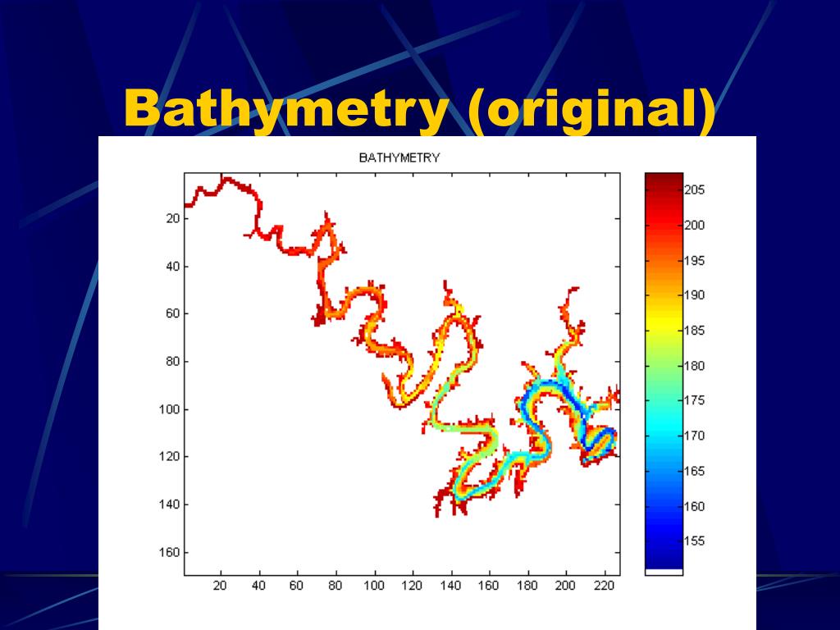Click the colorbar label 170
This screenshot has width=840, height=630.
click(x=695, y=436)
